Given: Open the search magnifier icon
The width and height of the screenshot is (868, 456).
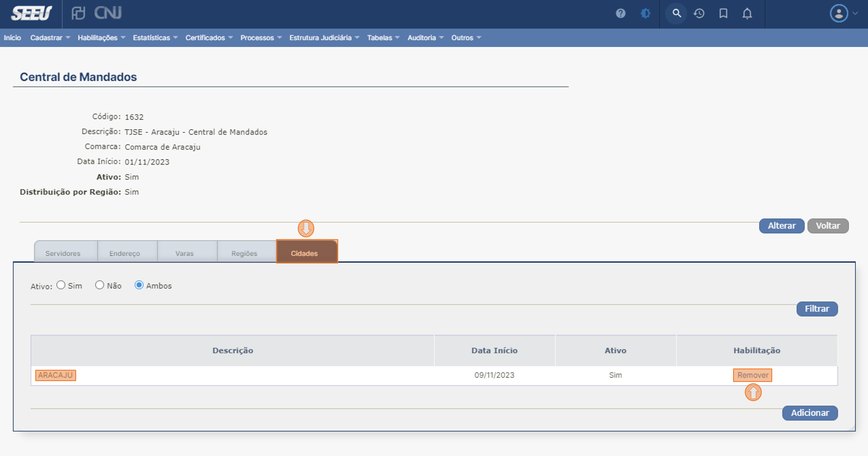Looking at the screenshot, I should pos(676,14).
